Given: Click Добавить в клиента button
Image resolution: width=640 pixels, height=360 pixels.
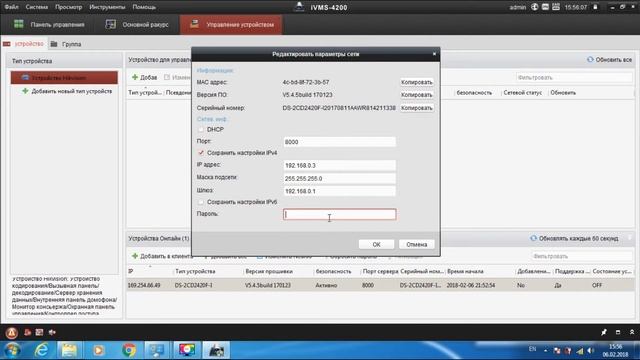Looking at the screenshot, I should (162, 256).
